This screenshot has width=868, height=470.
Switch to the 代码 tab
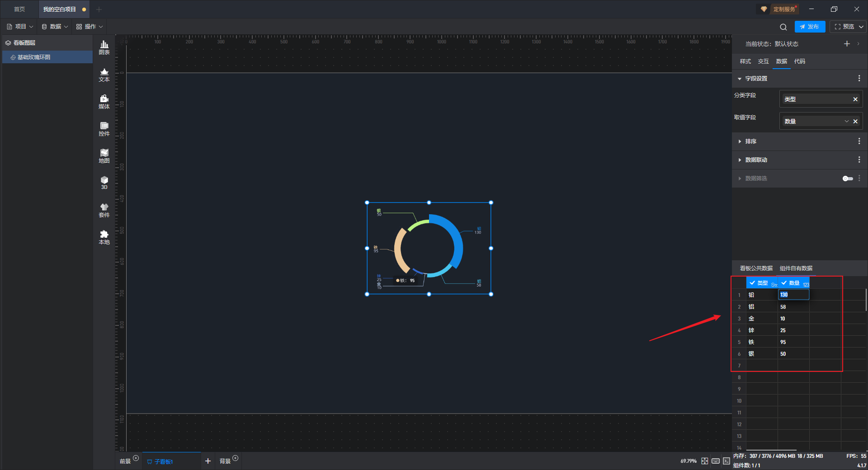coord(800,61)
